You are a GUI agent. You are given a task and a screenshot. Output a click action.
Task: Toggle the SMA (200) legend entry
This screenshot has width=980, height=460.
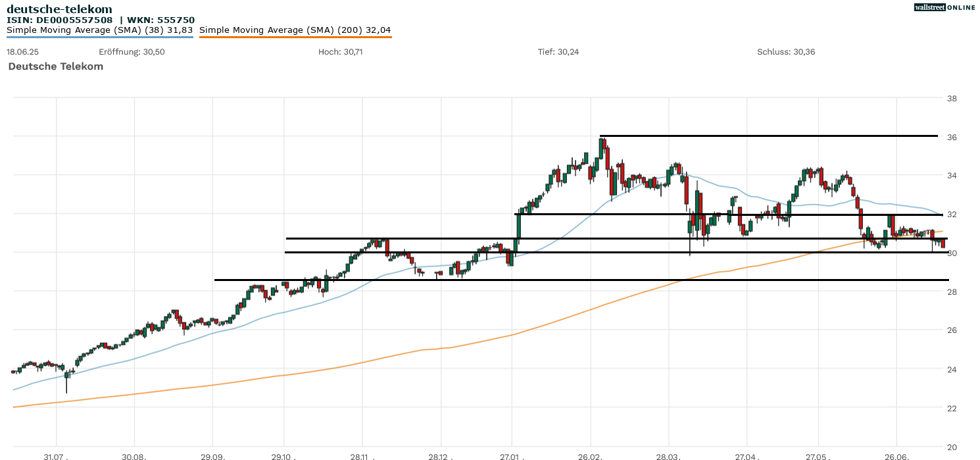(x=295, y=30)
